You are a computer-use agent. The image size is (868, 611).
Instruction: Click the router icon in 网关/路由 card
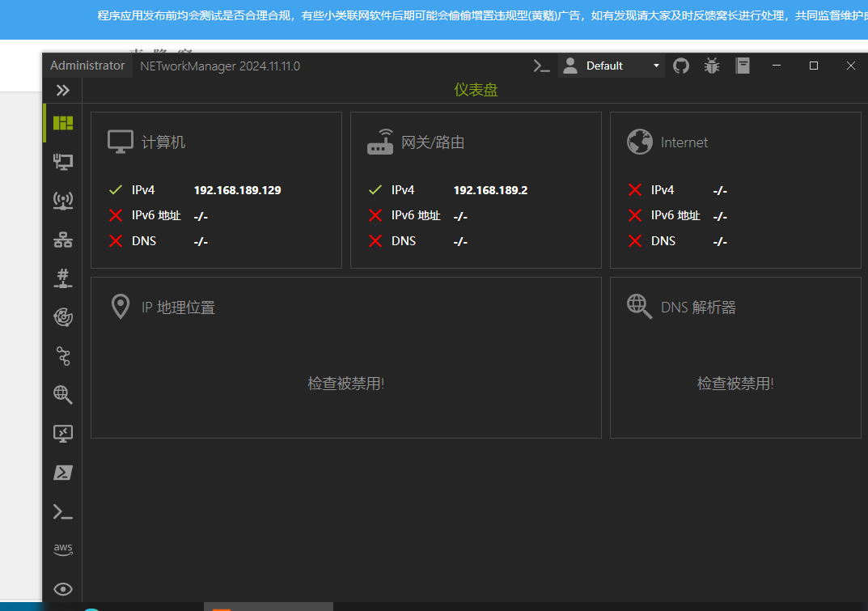pos(380,142)
